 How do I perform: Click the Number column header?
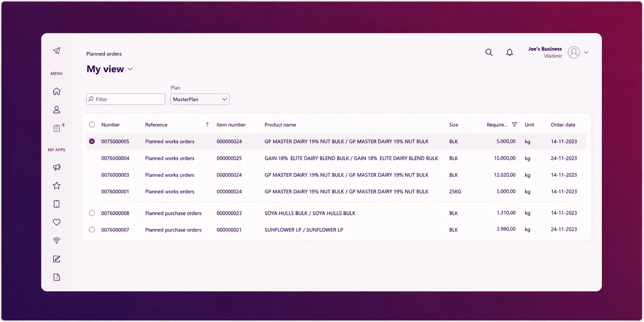tap(111, 125)
